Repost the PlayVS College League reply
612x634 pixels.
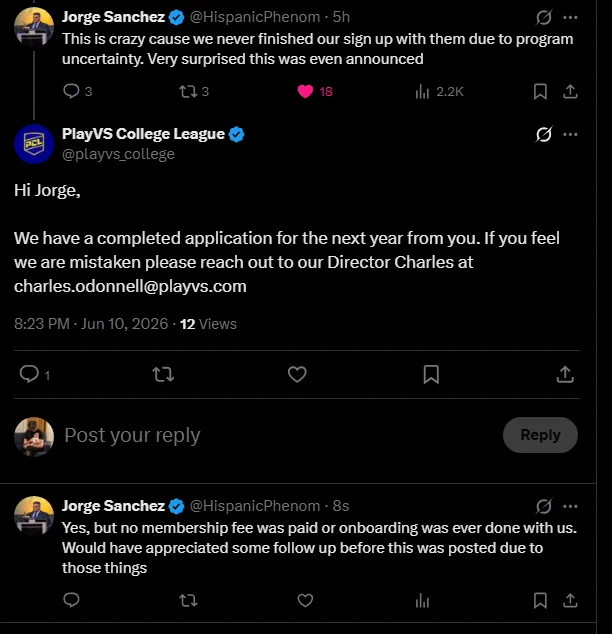click(163, 374)
